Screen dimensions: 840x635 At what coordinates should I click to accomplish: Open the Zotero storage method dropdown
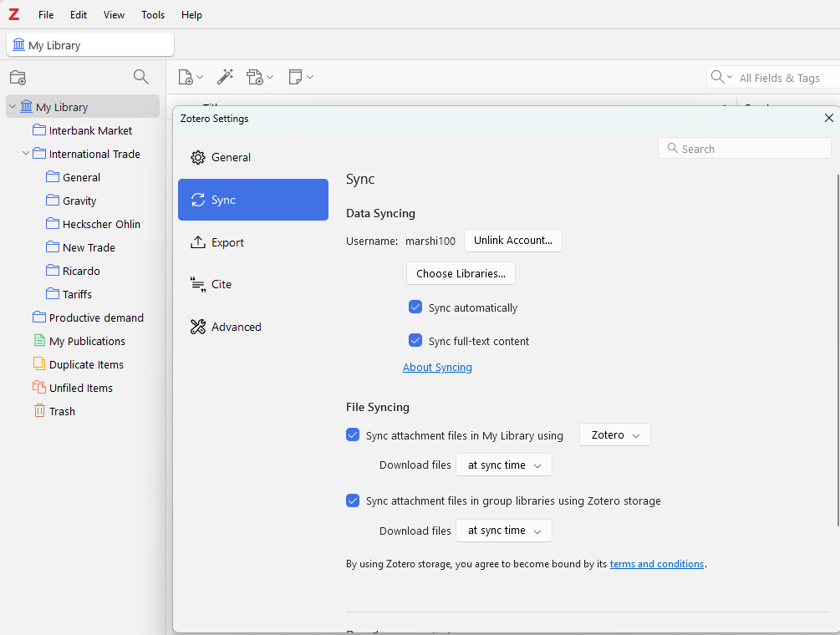click(x=615, y=434)
